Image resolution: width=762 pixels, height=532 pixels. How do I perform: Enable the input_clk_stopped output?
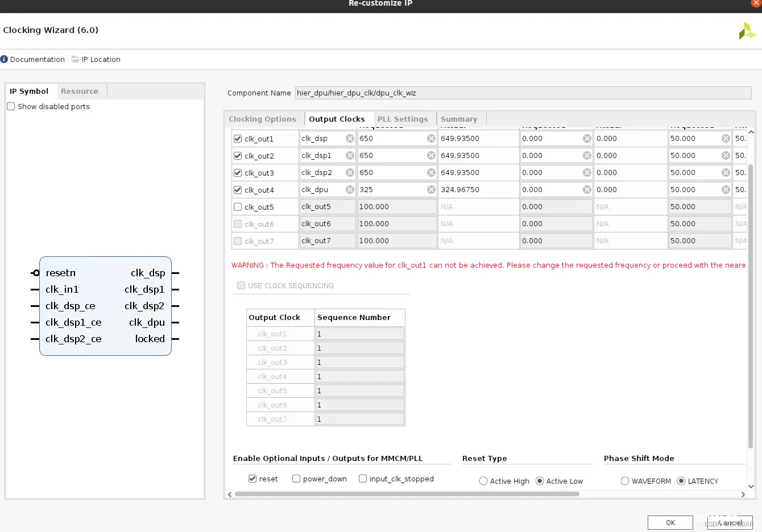point(363,479)
